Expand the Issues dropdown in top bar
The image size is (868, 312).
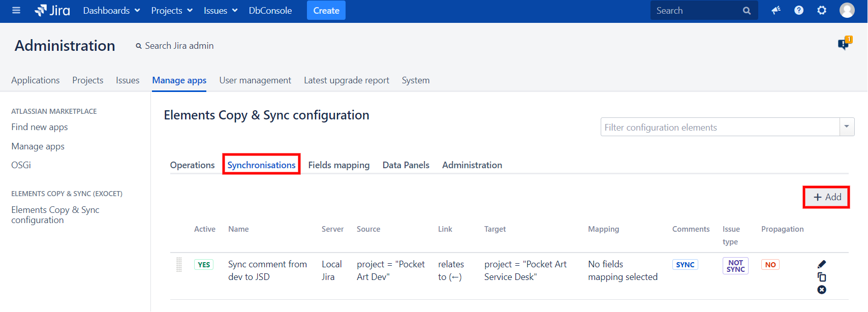221,11
